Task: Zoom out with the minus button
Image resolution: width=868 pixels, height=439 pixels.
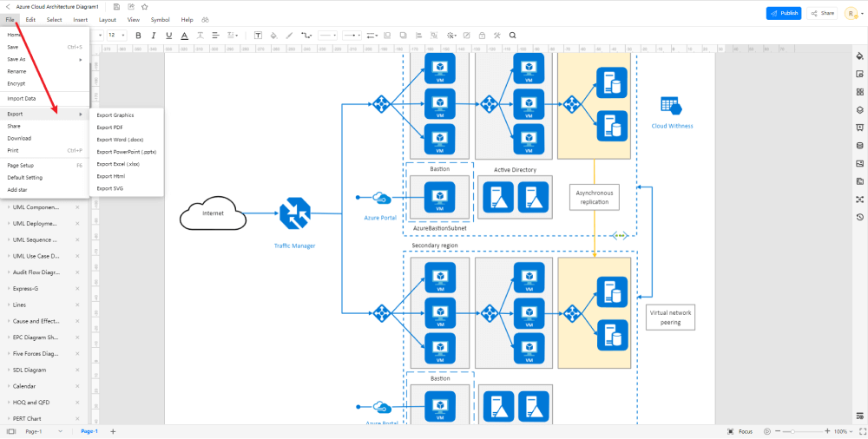Action: tap(778, 431)
